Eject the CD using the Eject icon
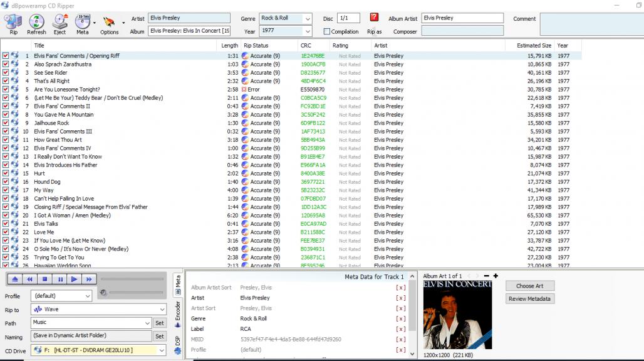The image size is (644, 361). 60,23
